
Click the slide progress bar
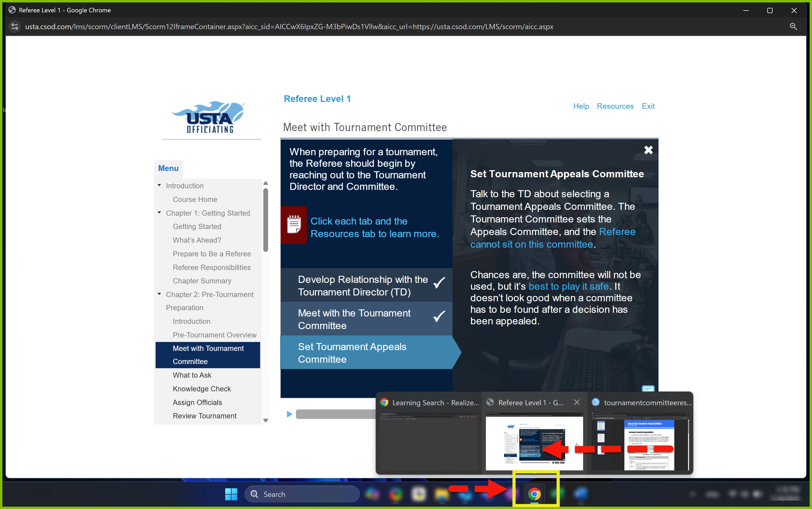(335, 414)
